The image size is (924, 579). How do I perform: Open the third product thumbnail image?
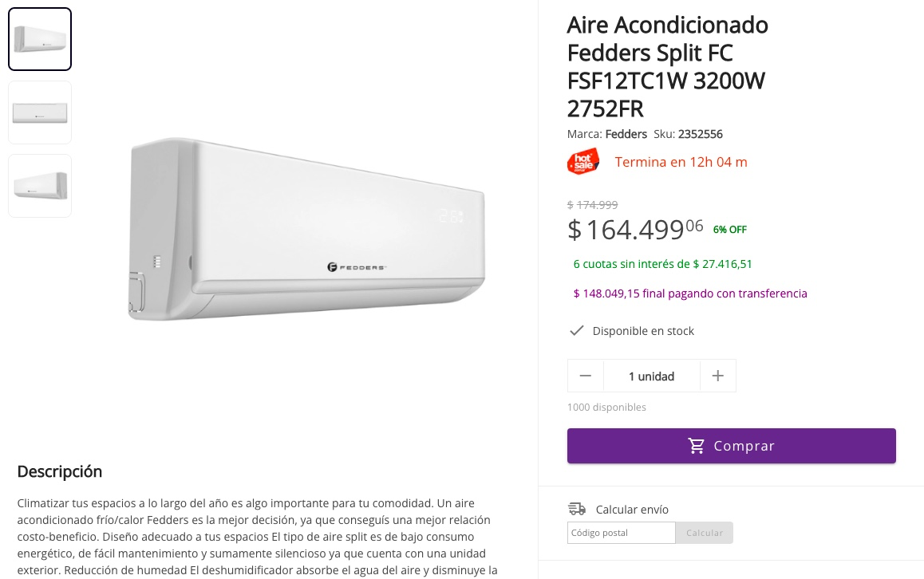click(x=40, y=186)
